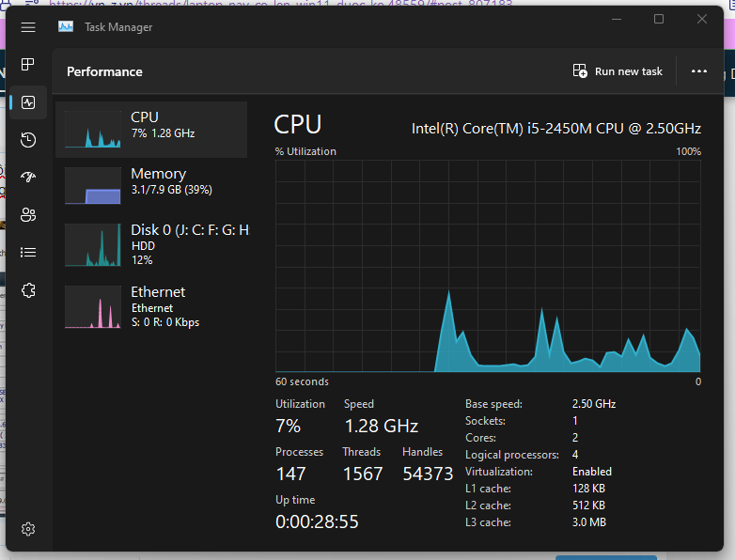The height and width of the screenshot is (560, 735).
Task: Click the Memory mini graph thumbnail
Action: point(93,186)
